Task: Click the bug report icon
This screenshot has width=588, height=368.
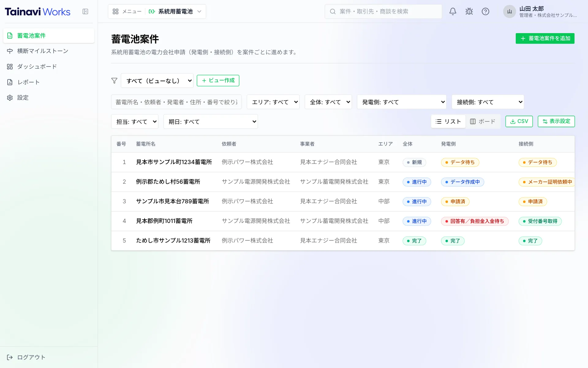Action: pos(469,12)
